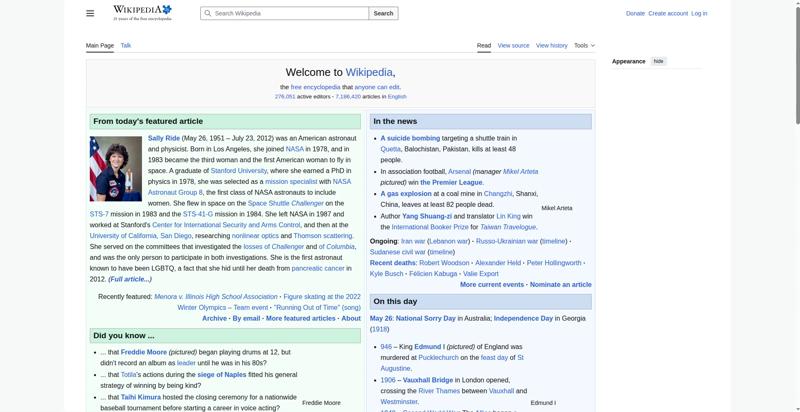Open the More current events link
Image resolution: width=800 pixels, height=412 pixels.
492,285
